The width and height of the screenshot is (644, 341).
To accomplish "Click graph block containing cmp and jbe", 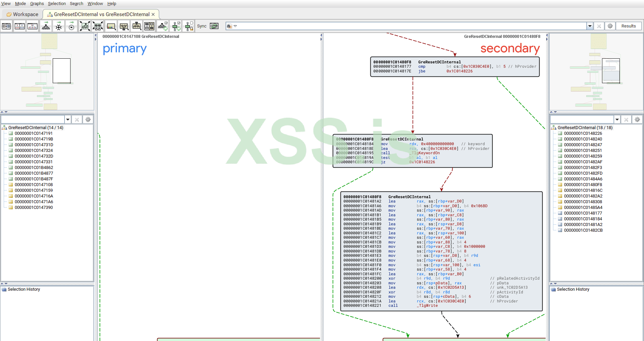I will (455, 67).
